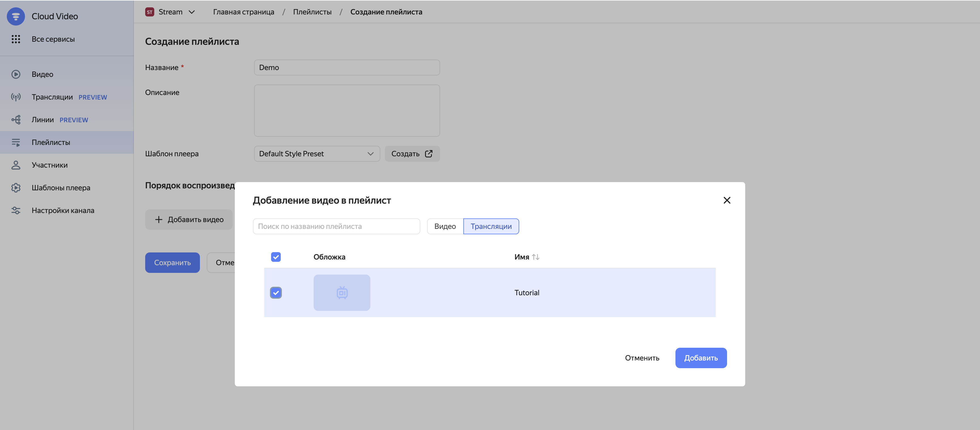Click Настройки канала sliders icon

[x=16, y=210]
